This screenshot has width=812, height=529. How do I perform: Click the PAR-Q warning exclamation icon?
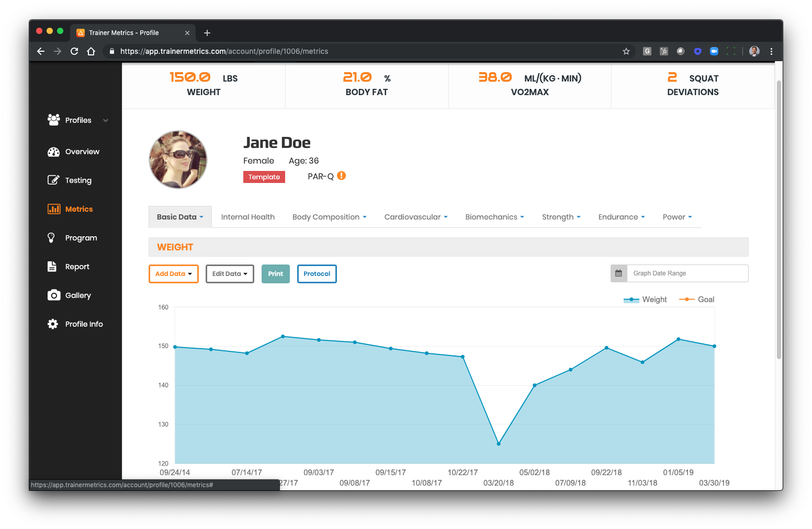[x=342, y=176]
